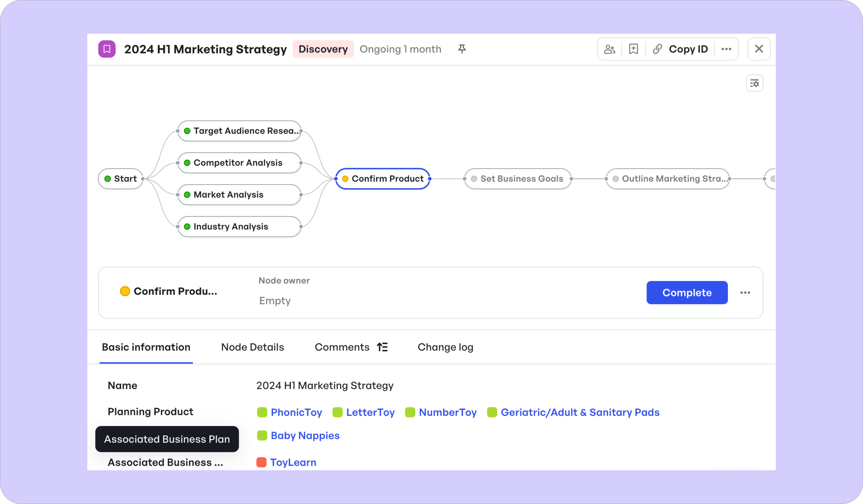Select the Competitor Analysis node
The image size is (863, 504).
point(239,163)
